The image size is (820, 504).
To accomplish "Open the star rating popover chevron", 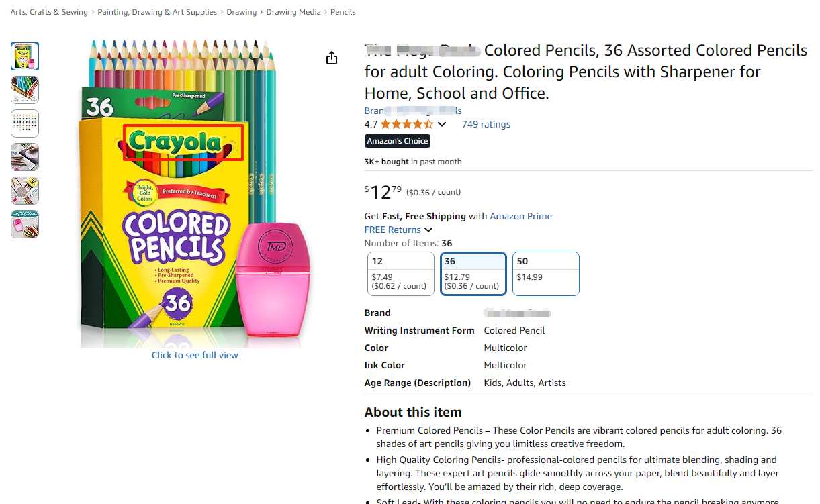I will point(442,124).
